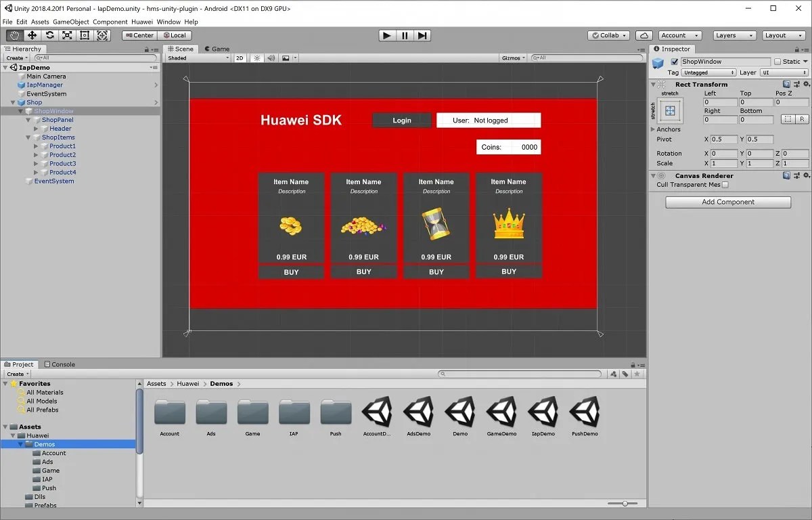Select the Move tool
Image resolution: width=812 pixels, height=520 pixels.
tap(32, 35)
